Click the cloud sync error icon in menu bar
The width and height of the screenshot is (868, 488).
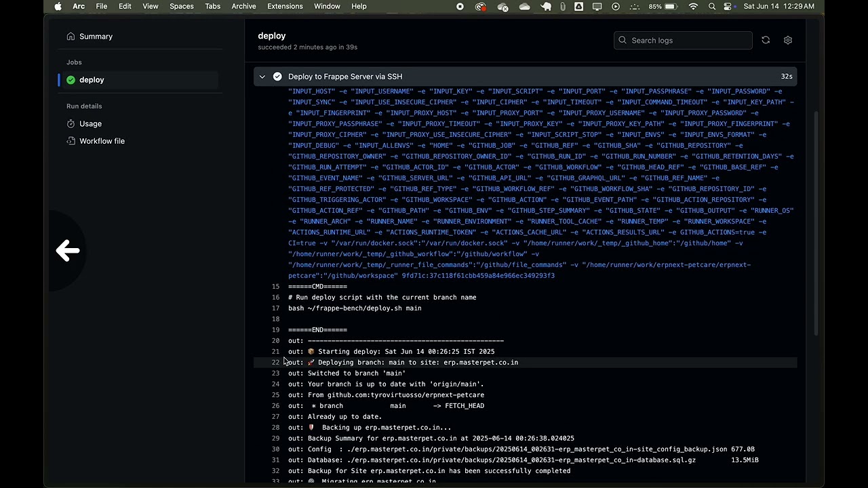click(x=502, y=6)
